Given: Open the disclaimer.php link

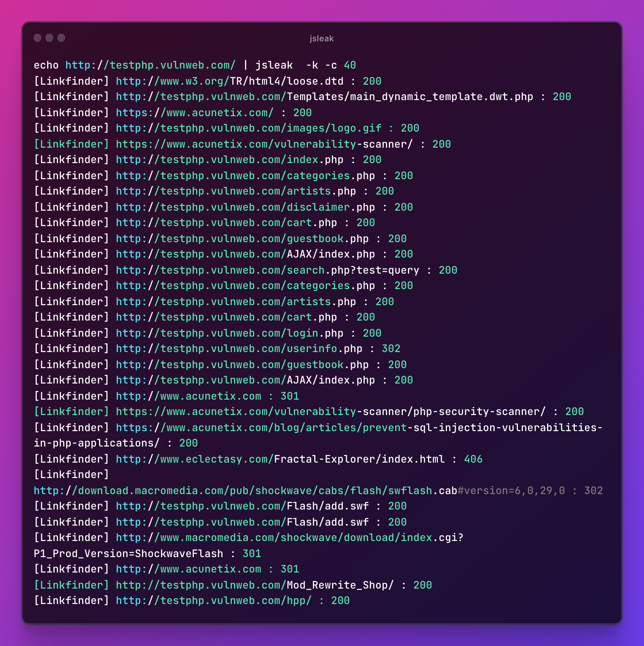Looking at the screenshot, I should [245, 207].
